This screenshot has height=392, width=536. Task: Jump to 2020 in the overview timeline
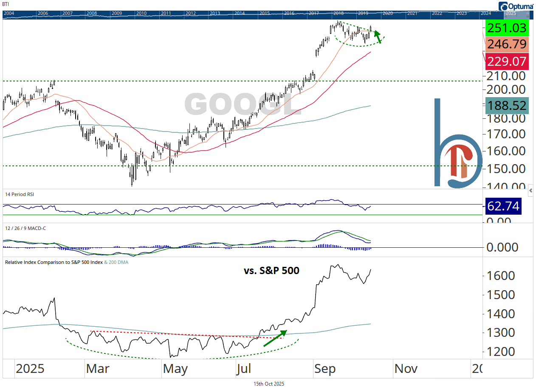click(x=387, y=14)
